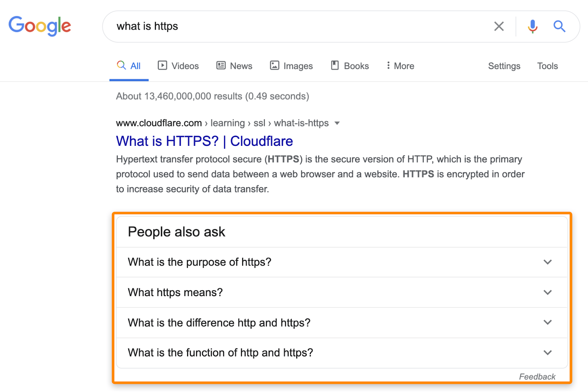Open the Cloudflare URL dropdown arrow
Screen dimensions: 588x392
337,123
